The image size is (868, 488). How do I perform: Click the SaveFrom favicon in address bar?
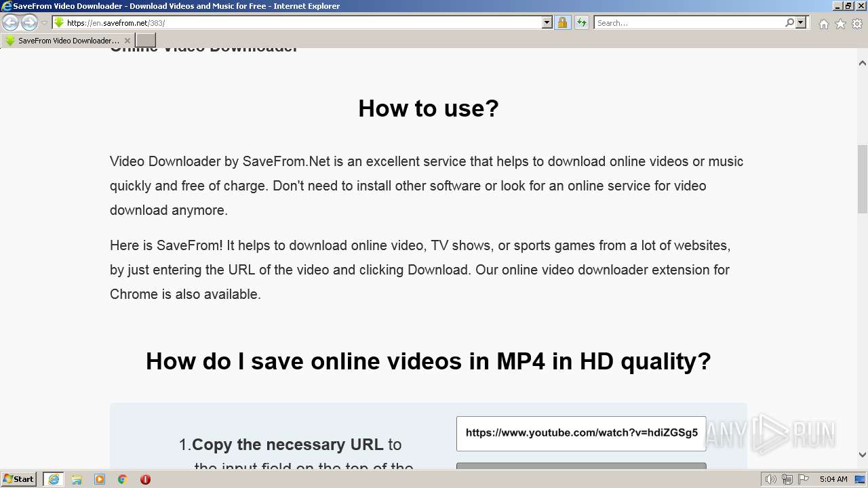pyautogui.click(x=59, y=22)
